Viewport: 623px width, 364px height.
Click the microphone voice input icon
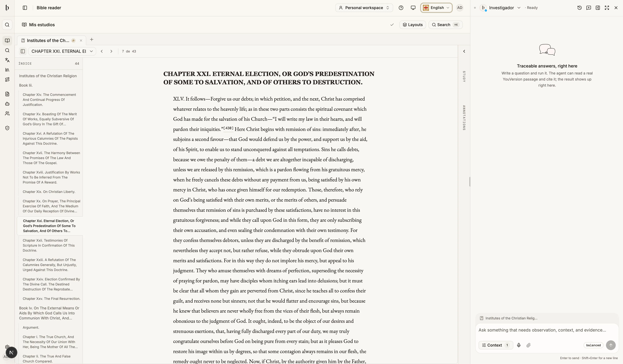[519, 345]
